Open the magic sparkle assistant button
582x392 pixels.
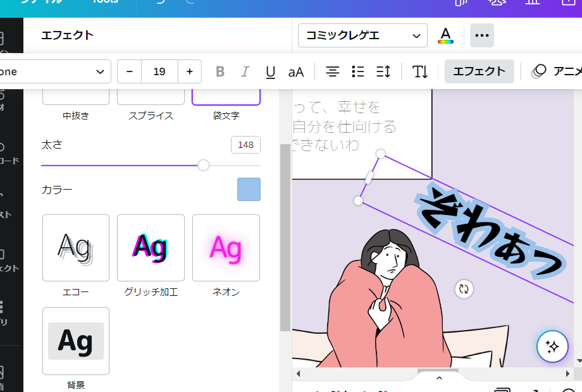point(552,346)
